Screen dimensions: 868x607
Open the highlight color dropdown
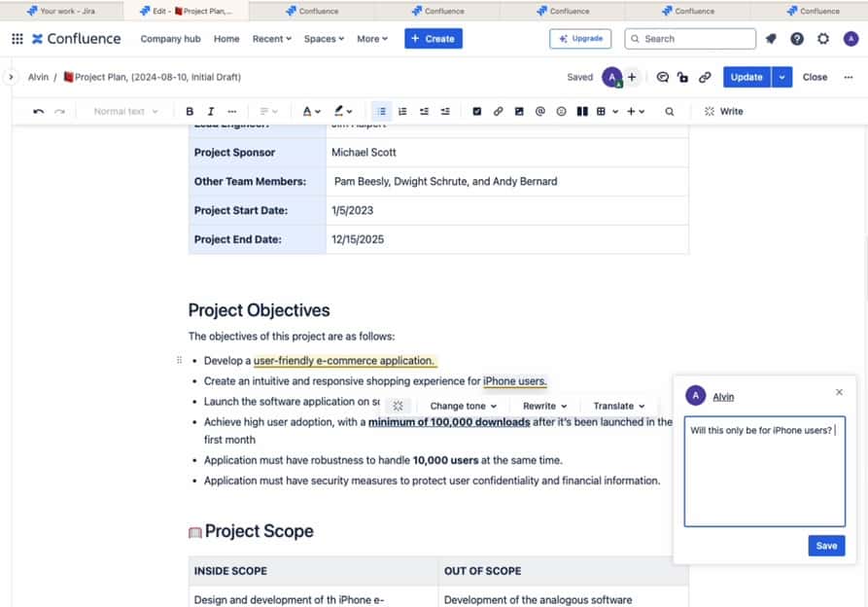[343, 111]
